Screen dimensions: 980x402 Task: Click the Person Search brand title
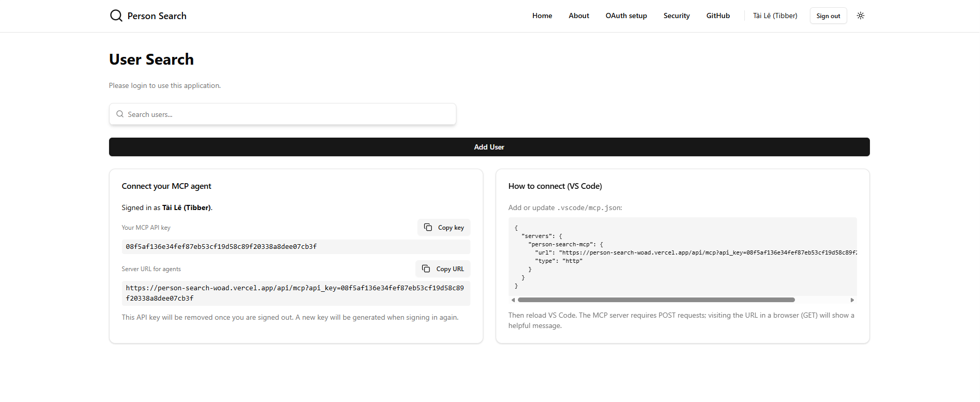click(157, 16)
